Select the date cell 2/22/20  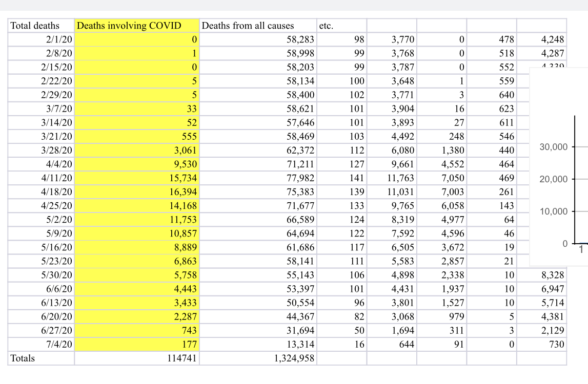pyautogui.click(x=41, y=81)
